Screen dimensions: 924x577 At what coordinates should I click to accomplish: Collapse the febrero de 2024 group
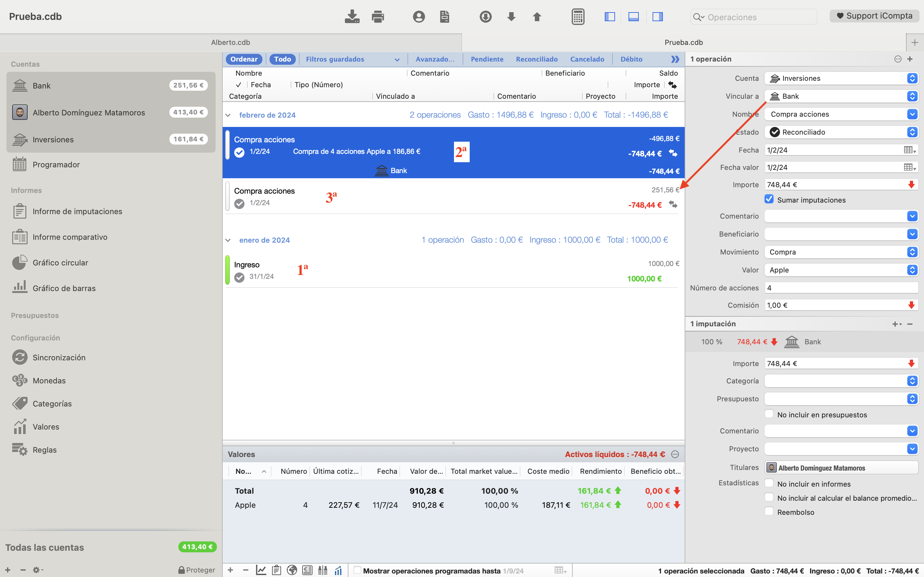coord(228,115)
